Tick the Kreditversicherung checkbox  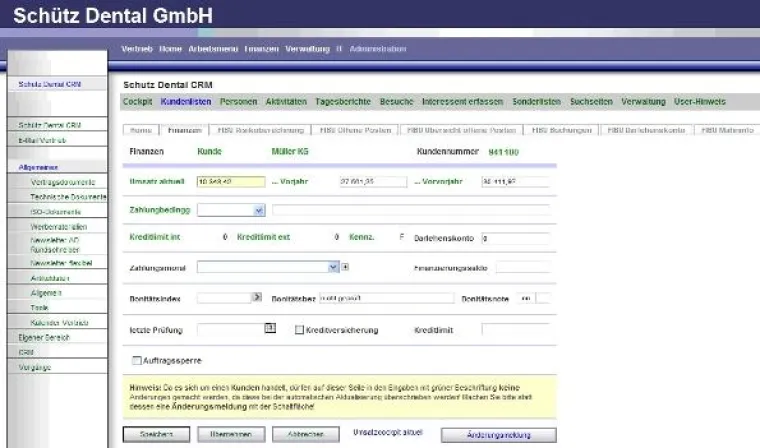click(x=299, y=330)
